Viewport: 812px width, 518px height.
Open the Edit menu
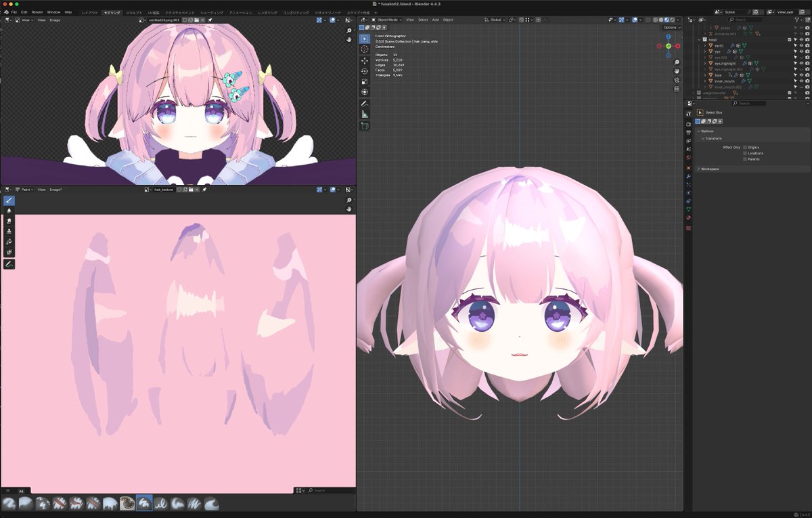pyautogui.click(x=24, y=12)
